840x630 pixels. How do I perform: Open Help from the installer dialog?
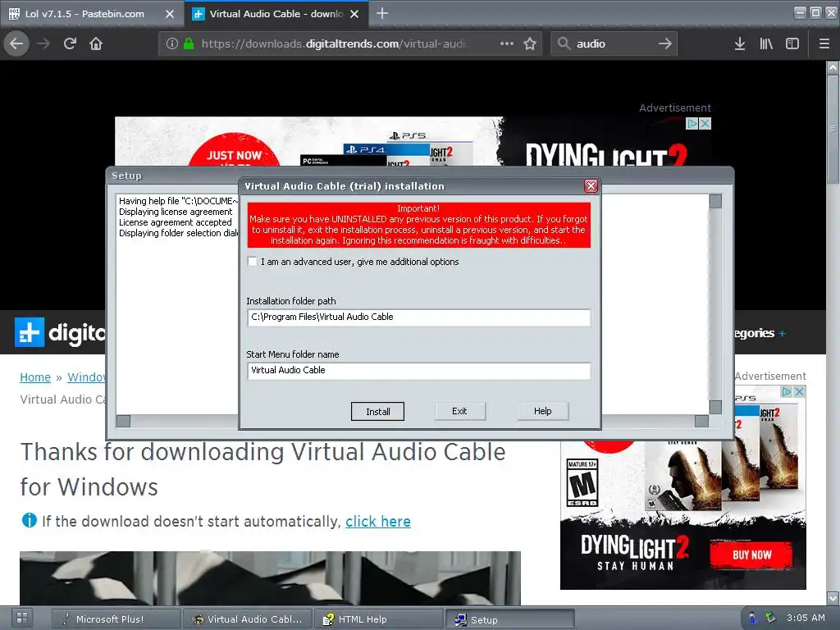click(543, 411)
